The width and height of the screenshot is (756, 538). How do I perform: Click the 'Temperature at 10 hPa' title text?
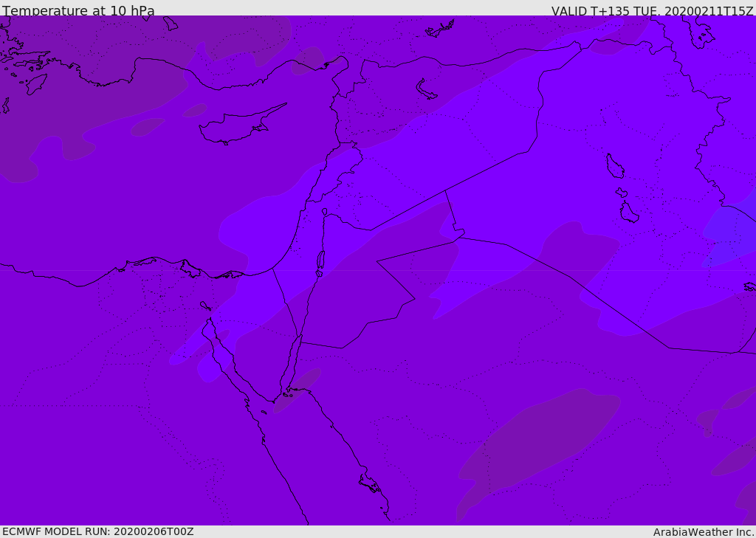click(x=78, y=10)
